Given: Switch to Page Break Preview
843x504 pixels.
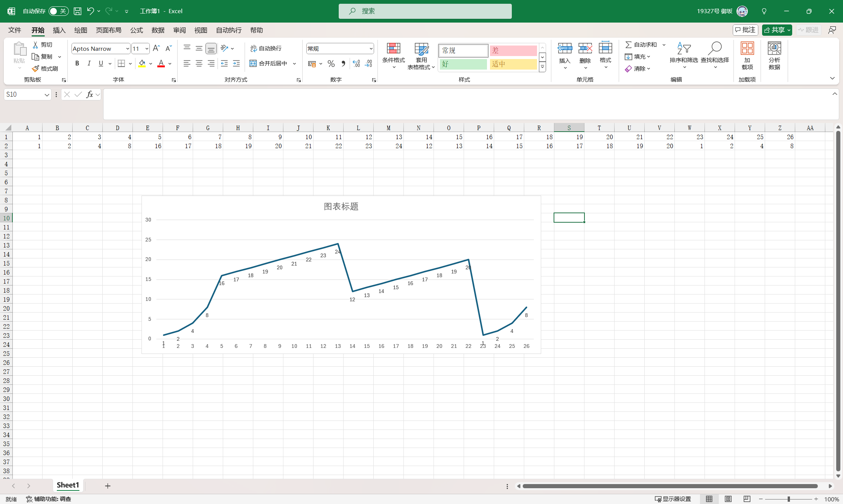Looking at the screenshot, I should [x=747, y=499].
